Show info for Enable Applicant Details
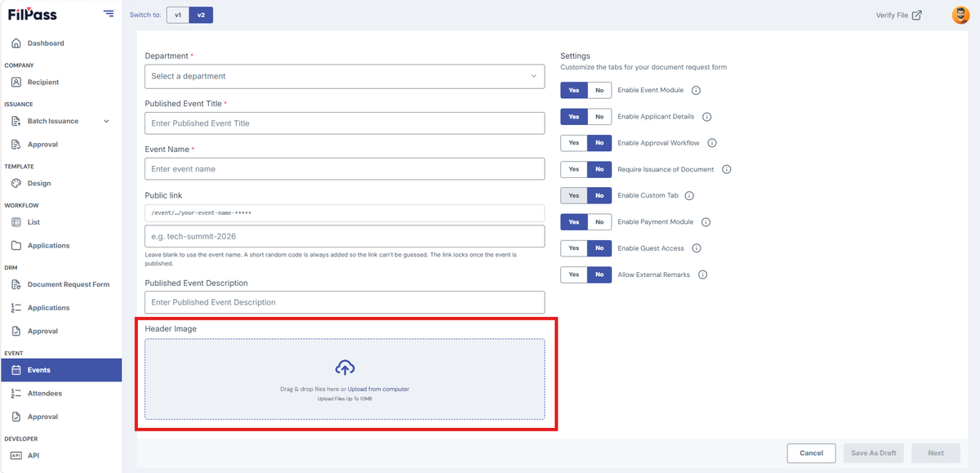980x473 pixels. (x=707, y=117)
